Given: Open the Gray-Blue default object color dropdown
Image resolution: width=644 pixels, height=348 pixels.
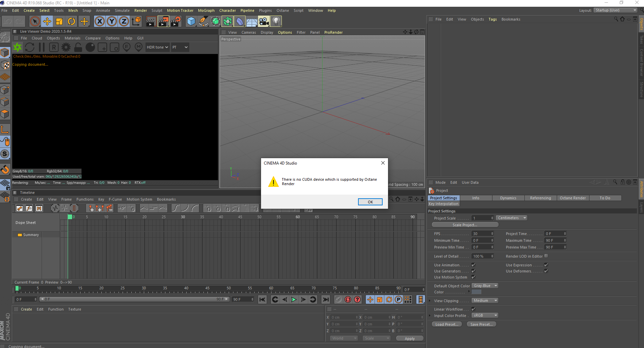Looking at the screenshot, I should coord(485,286).
